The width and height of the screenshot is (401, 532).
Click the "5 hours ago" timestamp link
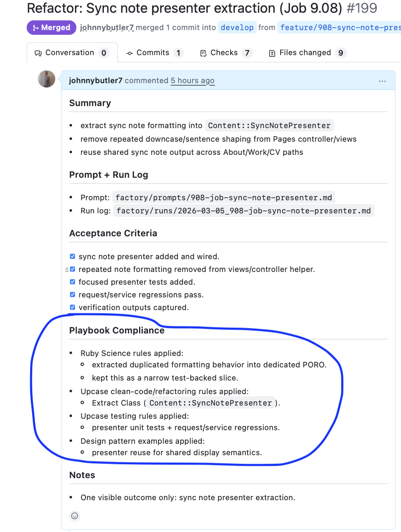click(192, 81)
